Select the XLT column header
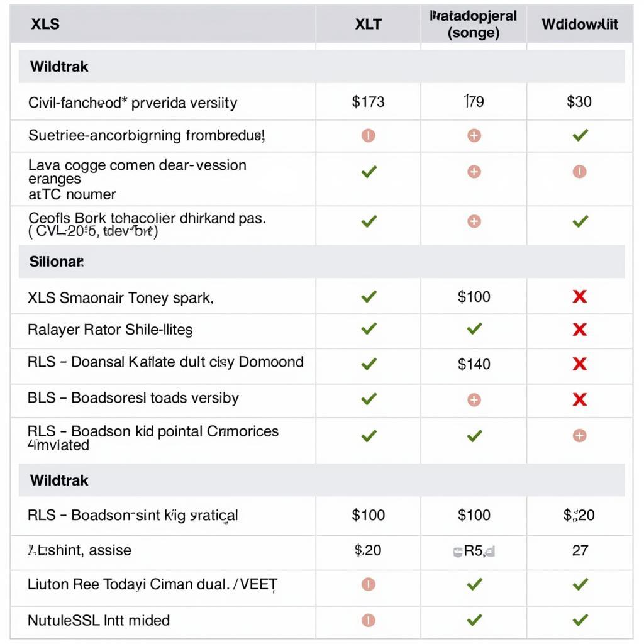Viewport: 644px width, 644px height. (369, 25)
